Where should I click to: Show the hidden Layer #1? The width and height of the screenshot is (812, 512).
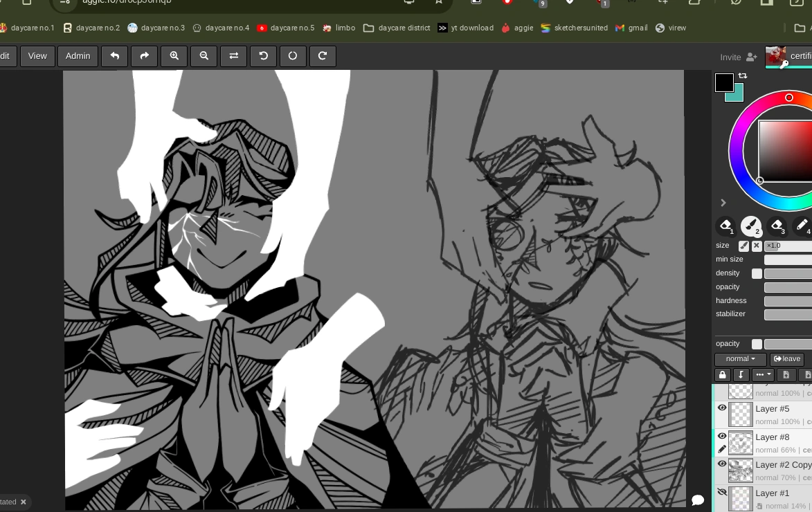[722, 491]
